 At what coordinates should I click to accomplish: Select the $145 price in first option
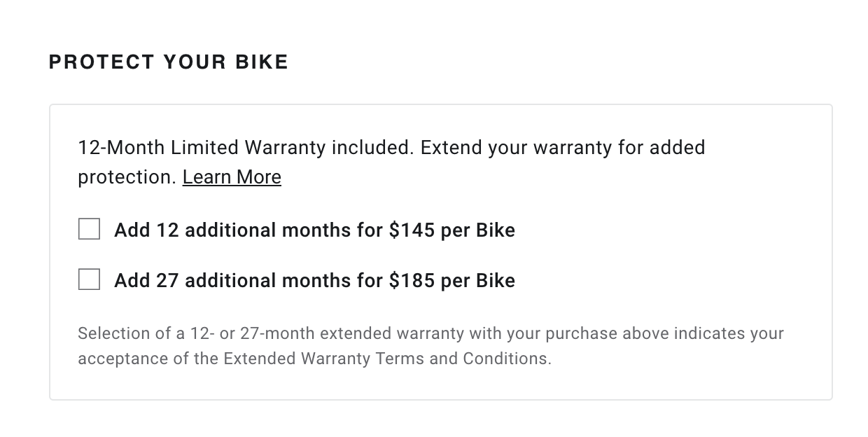pyautogui.click(x=412, y=230)
